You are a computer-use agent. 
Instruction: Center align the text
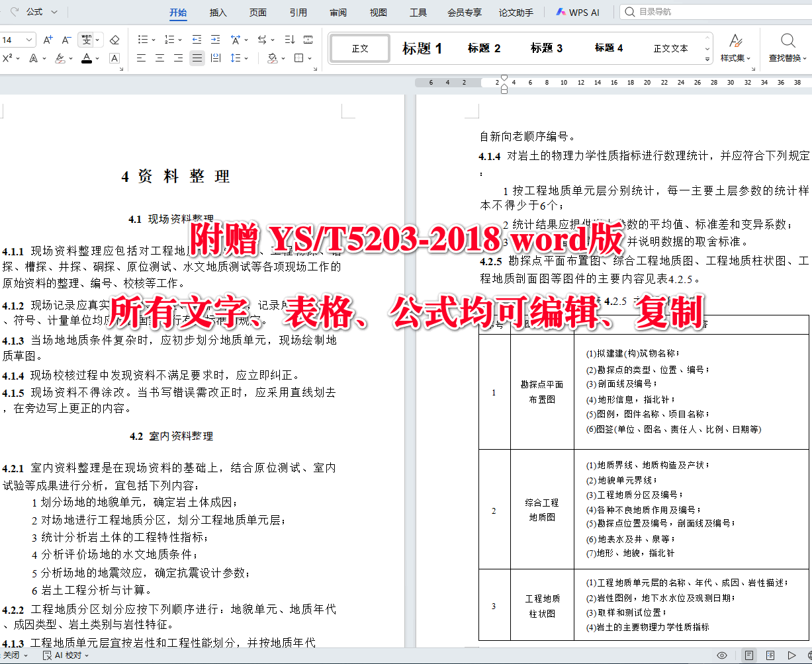pos(159,58)
